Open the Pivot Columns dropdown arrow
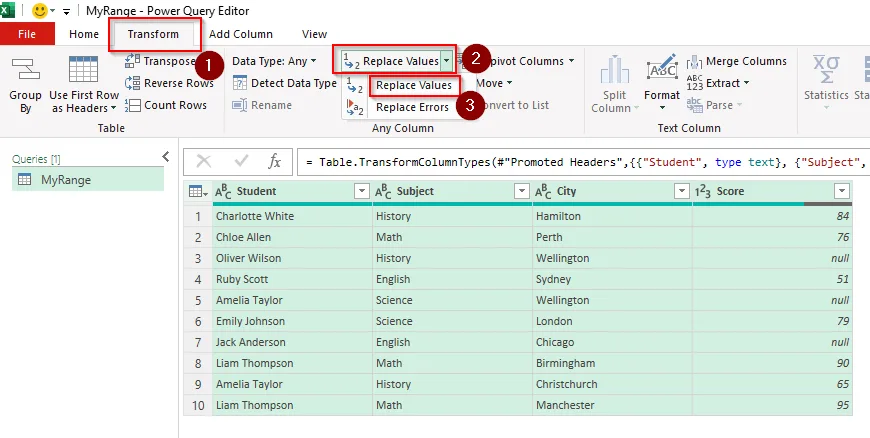Image resolution: width=870 pixels, height=438 pixels. [571, 61]
